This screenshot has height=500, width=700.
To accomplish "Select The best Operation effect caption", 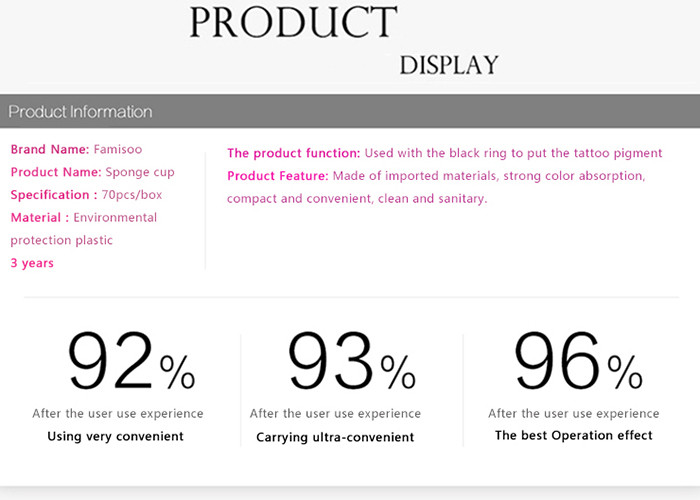I will 574,435.
